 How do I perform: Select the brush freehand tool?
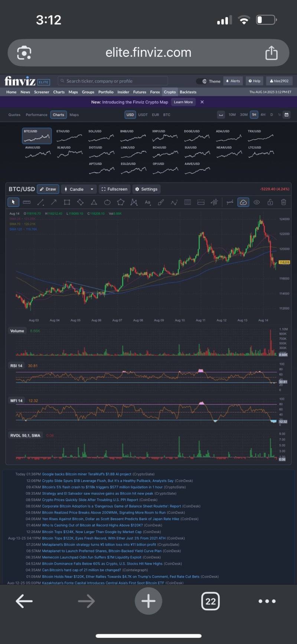[161, 202]
